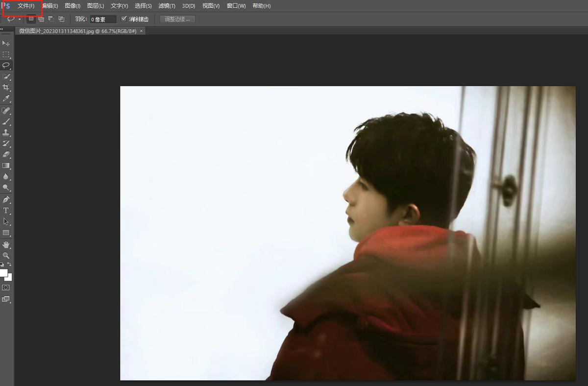Enable the Add to selection mode
Screen dimensions: 588x386
click(41, 19)
